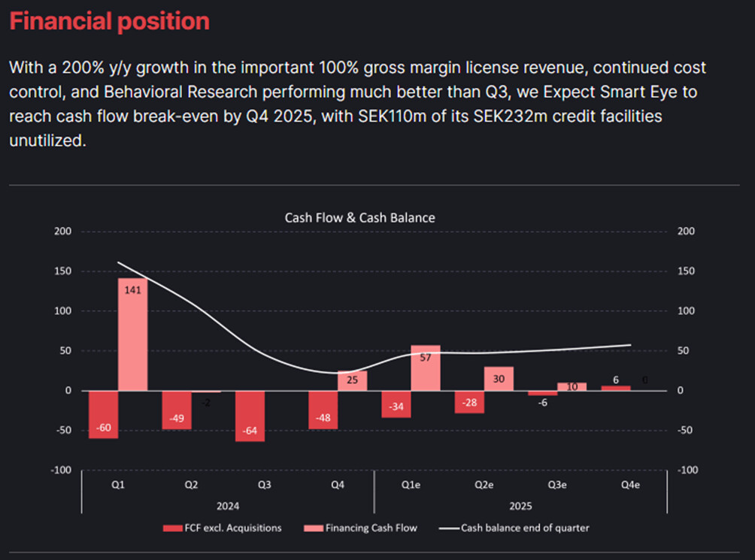The height and width of the screenshot is (560, 755).
Task: Click the 2025 year group label
Action: coord(520,506)
